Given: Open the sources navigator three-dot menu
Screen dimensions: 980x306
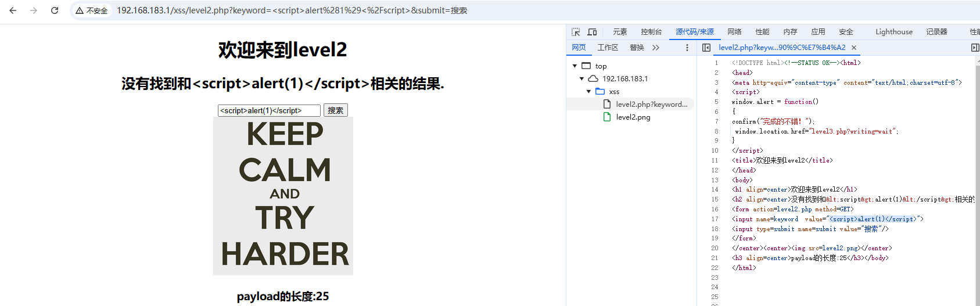Looking at the screenshot, I should coord(687,48).
